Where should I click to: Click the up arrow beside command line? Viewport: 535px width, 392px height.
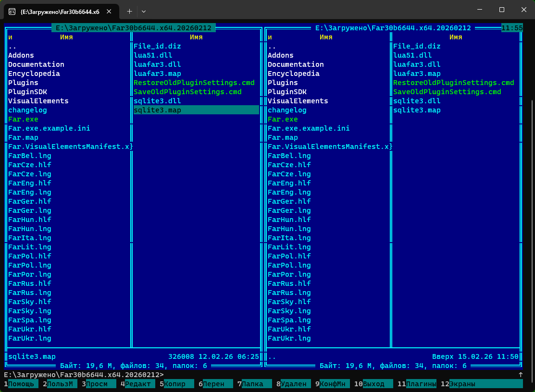point(521,375)
